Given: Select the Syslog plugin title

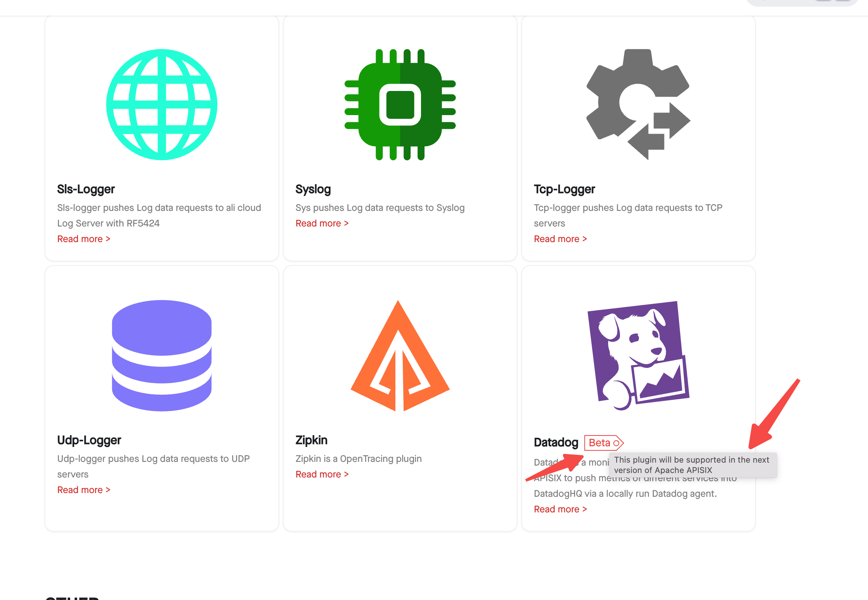Looking at the screenshot, I should point(313,189).
